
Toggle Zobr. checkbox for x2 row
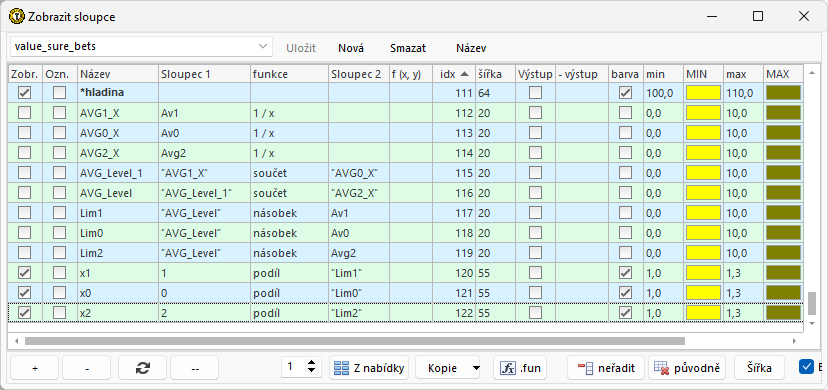click(x=24, y=313)
